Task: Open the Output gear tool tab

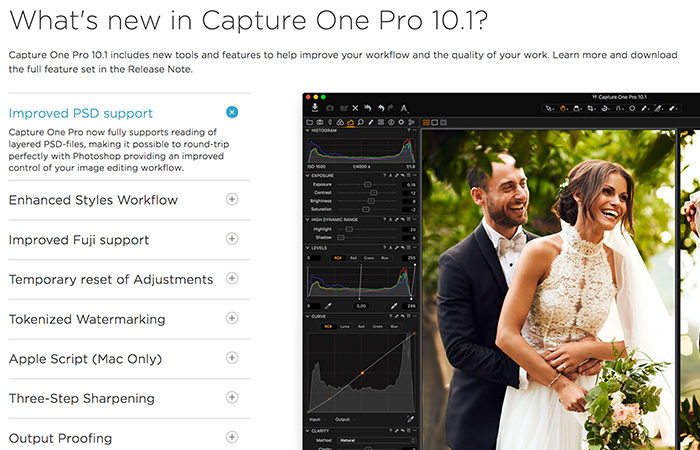Action: tap(401, 122)
